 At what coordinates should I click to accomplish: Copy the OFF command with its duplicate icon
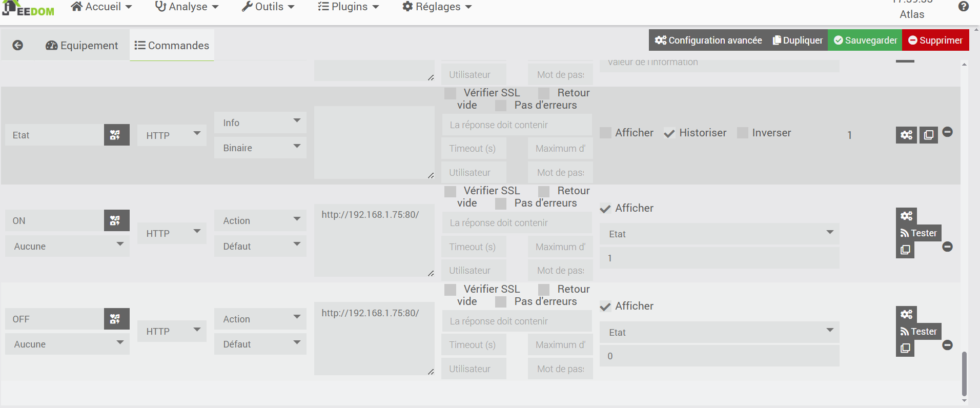pyautogui.click(x=905, y=348)
